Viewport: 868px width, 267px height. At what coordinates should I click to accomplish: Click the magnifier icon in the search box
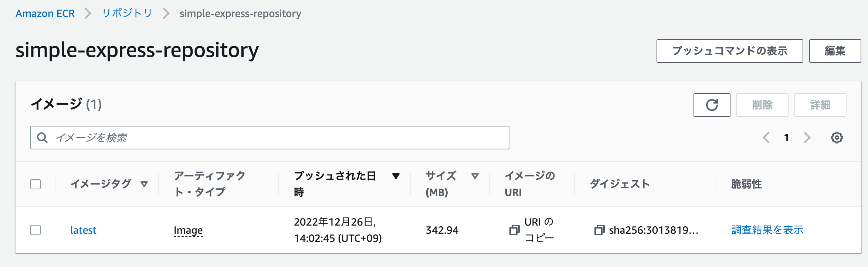pos(43,137)
